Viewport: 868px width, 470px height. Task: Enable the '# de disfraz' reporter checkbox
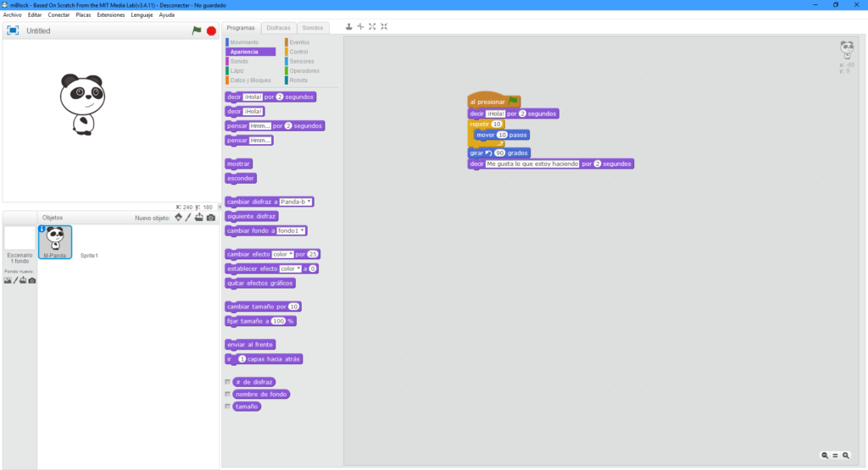tap(227, 382)
